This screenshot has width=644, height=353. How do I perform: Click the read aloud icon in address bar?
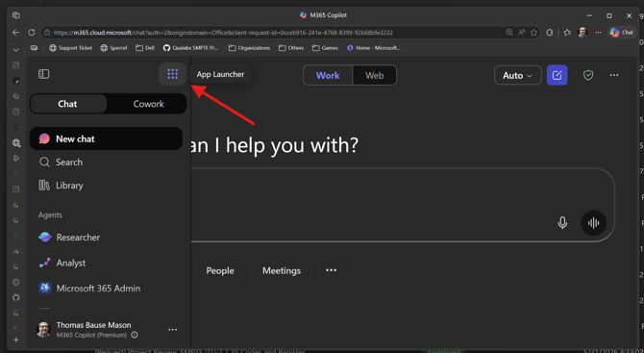(522, 33)
